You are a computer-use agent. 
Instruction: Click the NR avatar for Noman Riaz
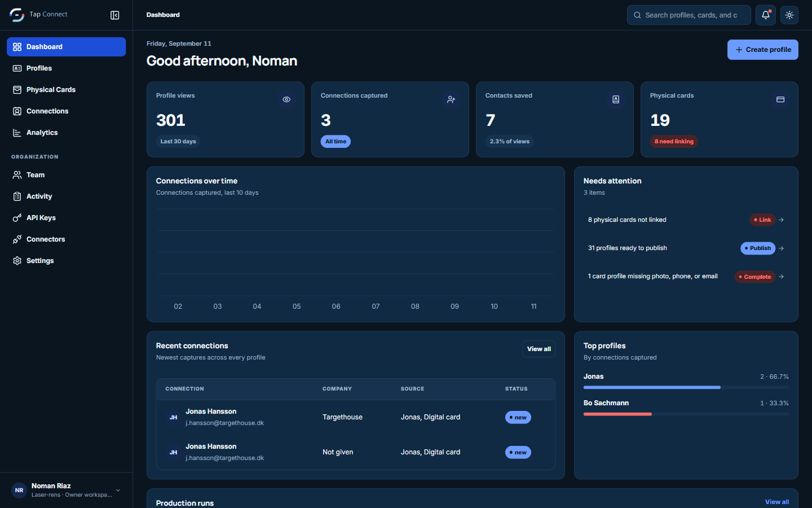(19, 491)
